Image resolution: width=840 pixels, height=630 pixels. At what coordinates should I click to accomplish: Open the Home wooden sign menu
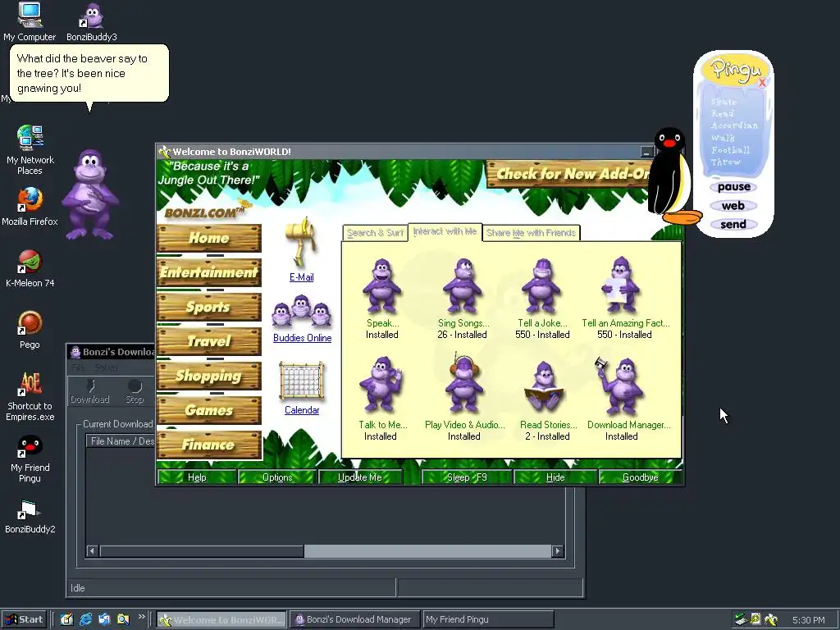pos(209,238)
